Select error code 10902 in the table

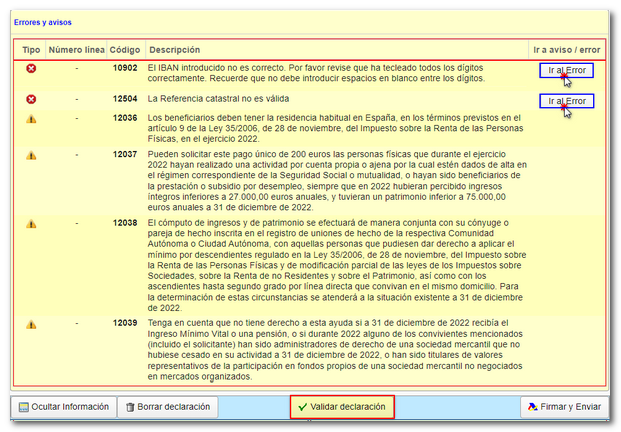point(125,66)
